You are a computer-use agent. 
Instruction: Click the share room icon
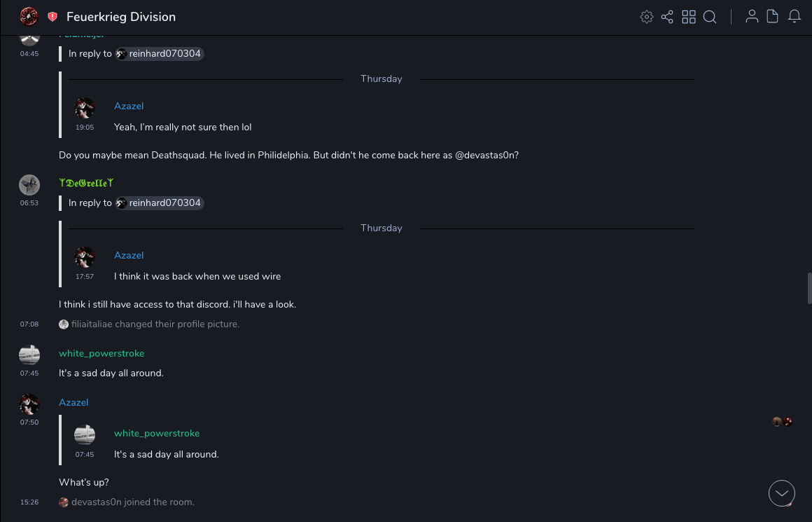click(x=667, y=17)
